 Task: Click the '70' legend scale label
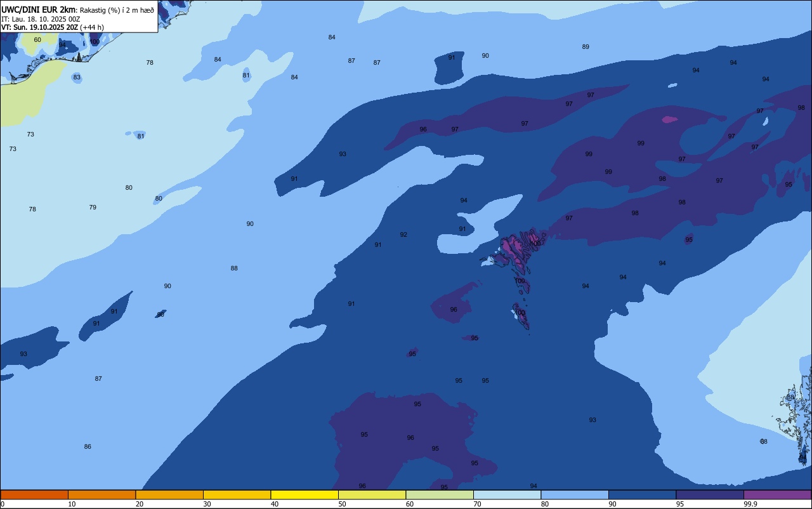pyautogui.click(x=477, y=504)
